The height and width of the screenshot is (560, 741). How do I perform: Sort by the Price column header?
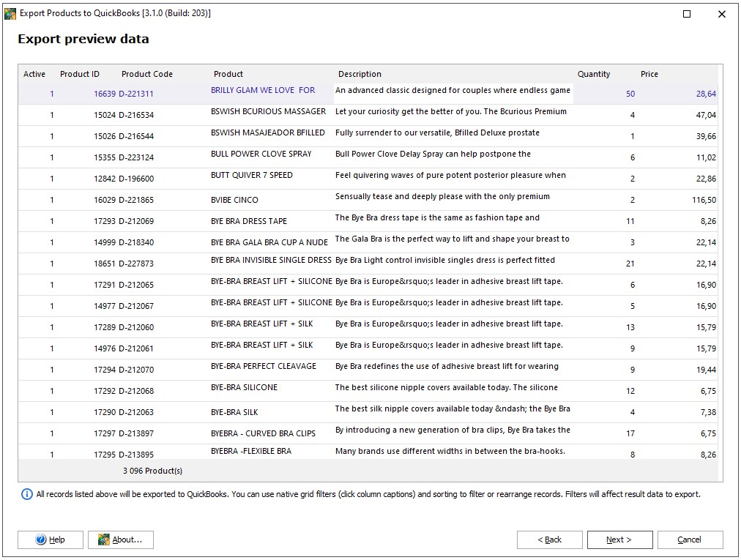tap(649, 74)
